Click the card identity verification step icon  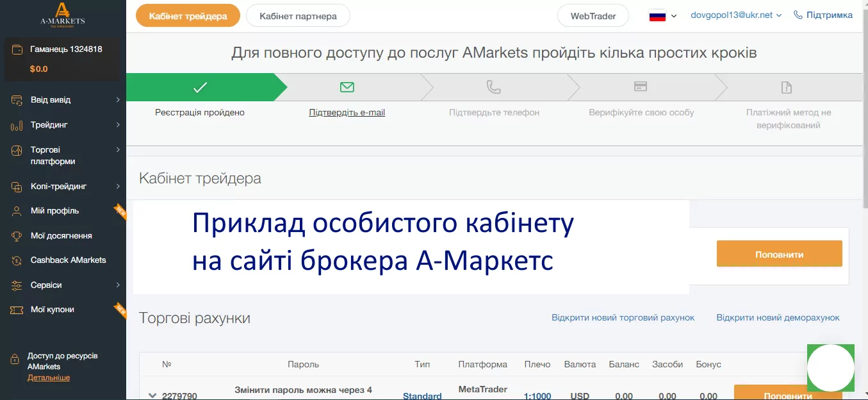coord(640,86)
